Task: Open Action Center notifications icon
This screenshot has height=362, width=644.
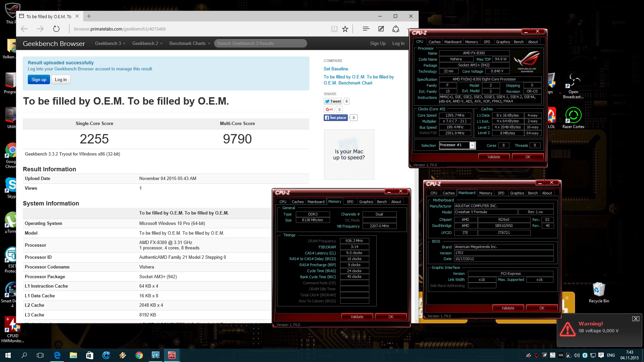Action: point(601,355)
